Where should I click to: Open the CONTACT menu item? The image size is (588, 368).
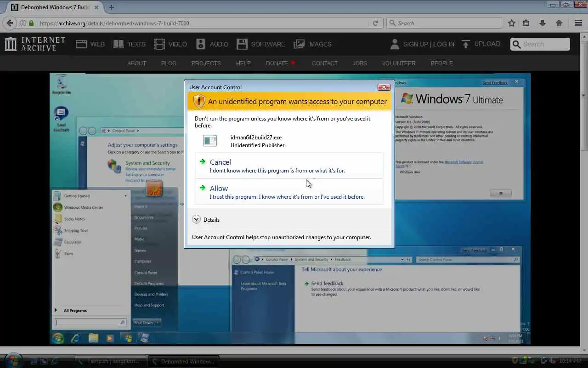coord(325,63)
